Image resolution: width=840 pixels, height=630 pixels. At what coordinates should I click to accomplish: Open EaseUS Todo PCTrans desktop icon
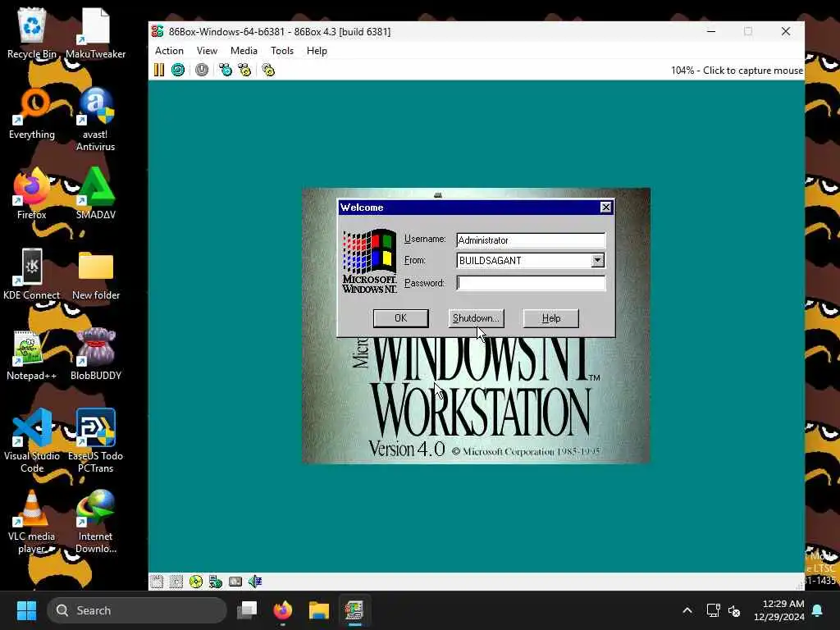(95, 441)
